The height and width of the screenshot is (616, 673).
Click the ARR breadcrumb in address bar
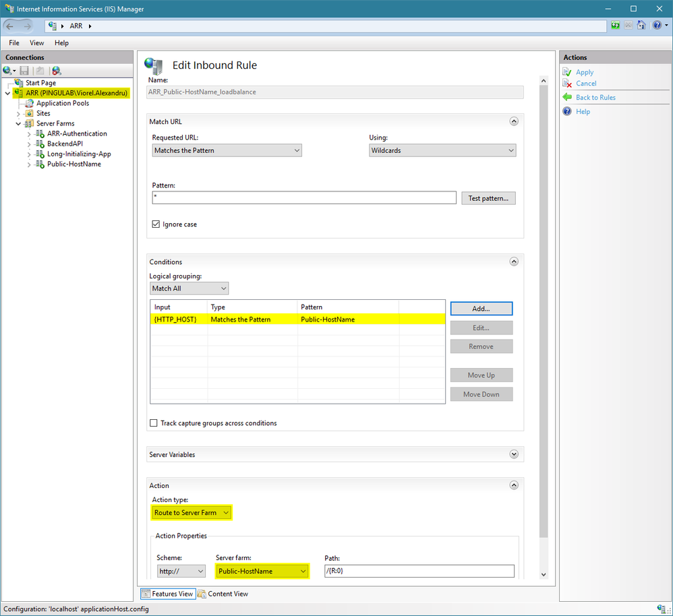tap(76, 26)
